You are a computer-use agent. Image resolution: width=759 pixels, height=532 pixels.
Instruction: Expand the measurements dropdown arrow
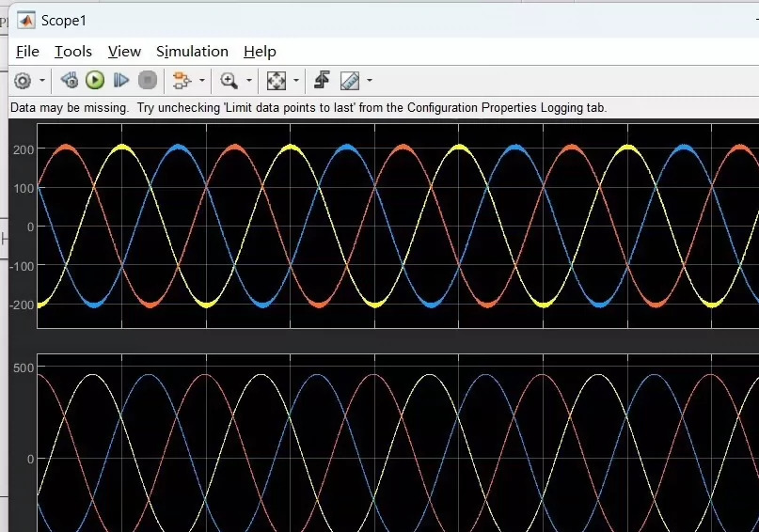click(370, 80)
